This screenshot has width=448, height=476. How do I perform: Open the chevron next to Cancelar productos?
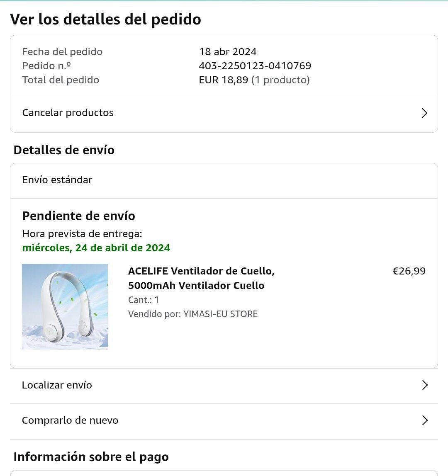[x=425, y=113]
